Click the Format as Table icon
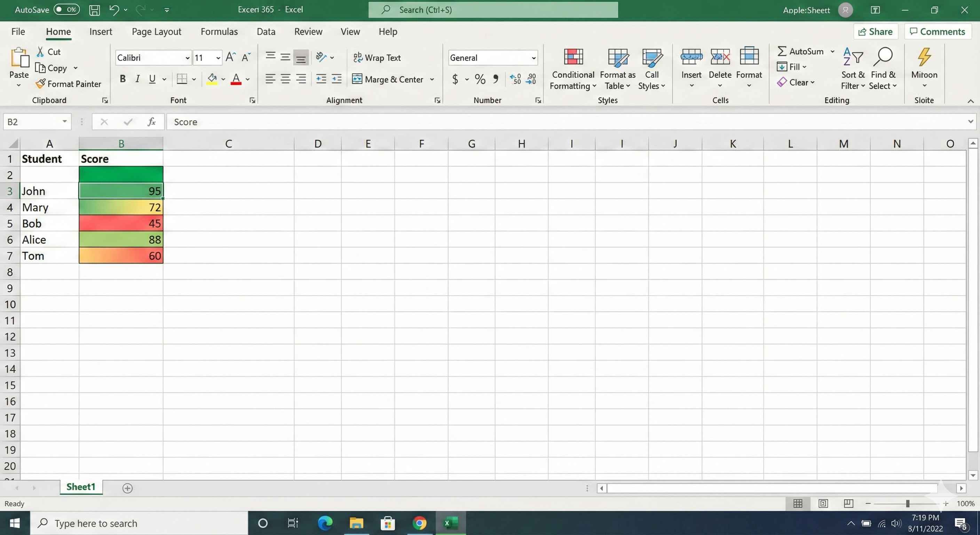This screenshot has width=980, height=535. pyautogui.click(x=617, y=57)
